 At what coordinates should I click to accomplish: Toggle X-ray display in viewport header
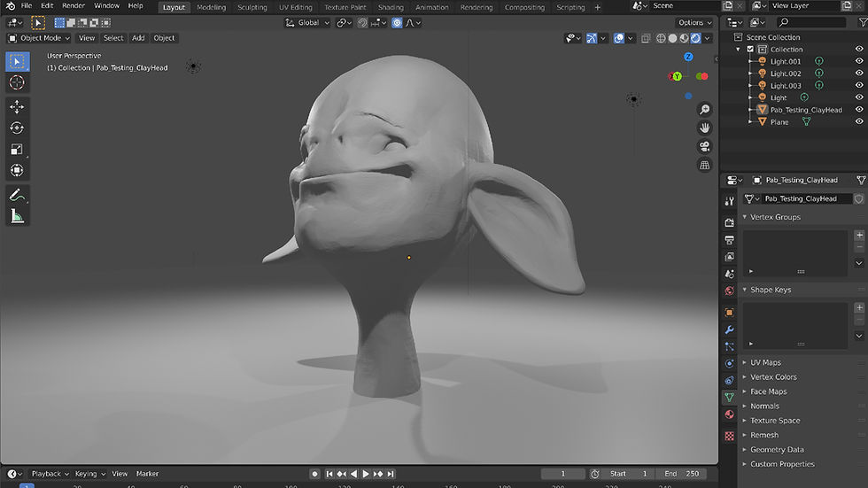(x=646, y=38)
